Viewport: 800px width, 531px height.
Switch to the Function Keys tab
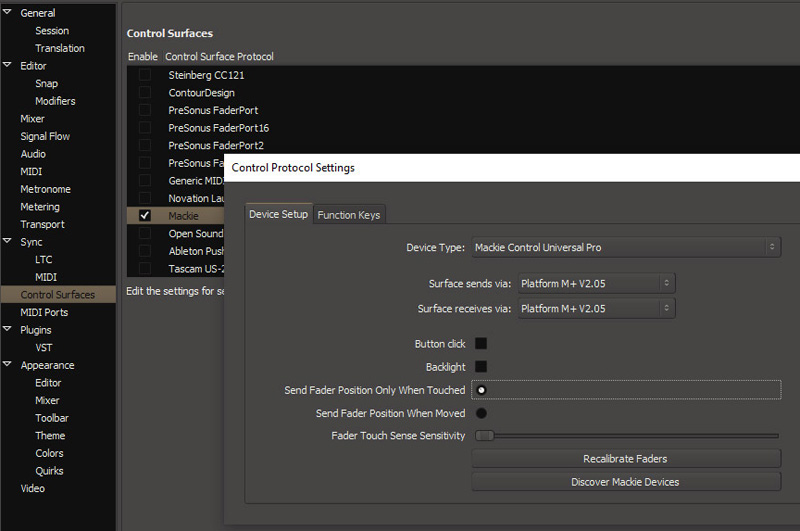348,215
